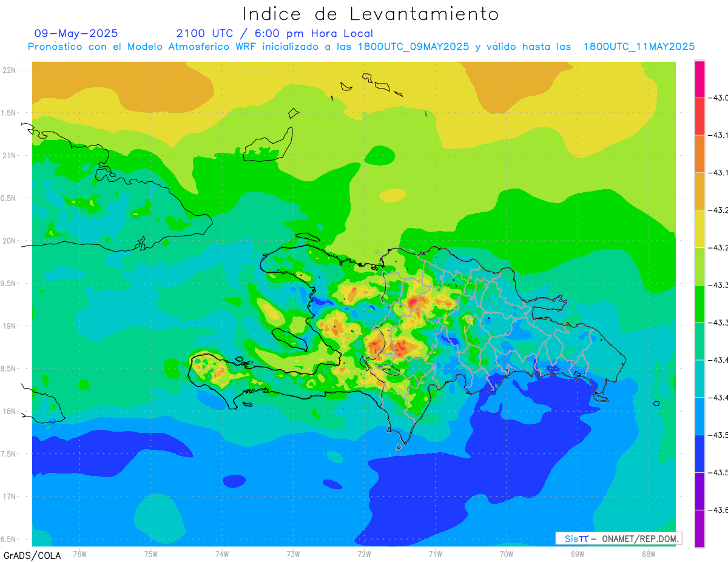Select the date text '09-May-2025'

(76, 33)
